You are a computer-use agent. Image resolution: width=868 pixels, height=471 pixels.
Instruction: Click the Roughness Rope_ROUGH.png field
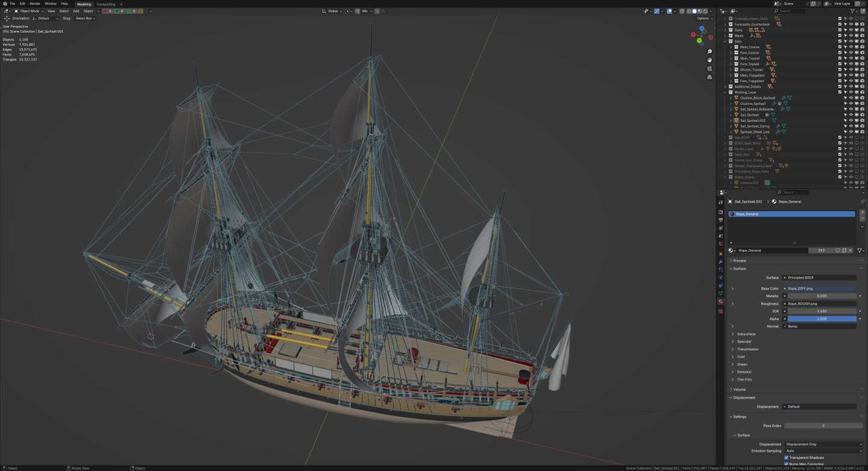(819, 304)
